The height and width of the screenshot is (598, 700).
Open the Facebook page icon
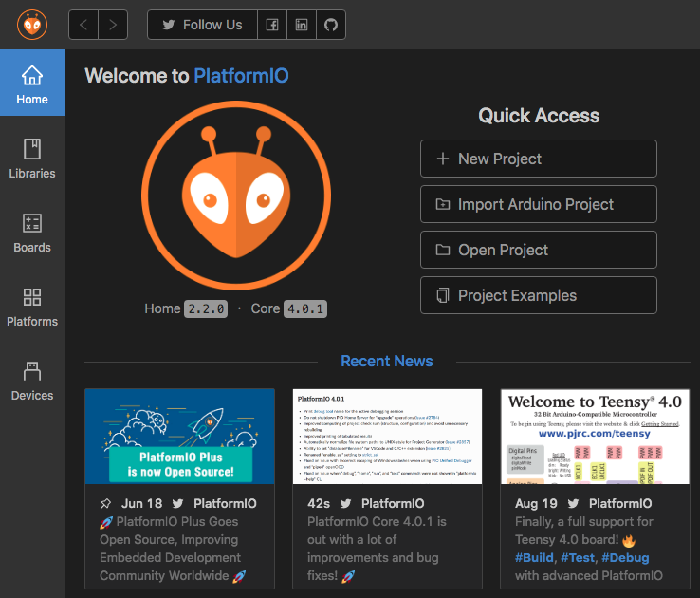[272, 25]
